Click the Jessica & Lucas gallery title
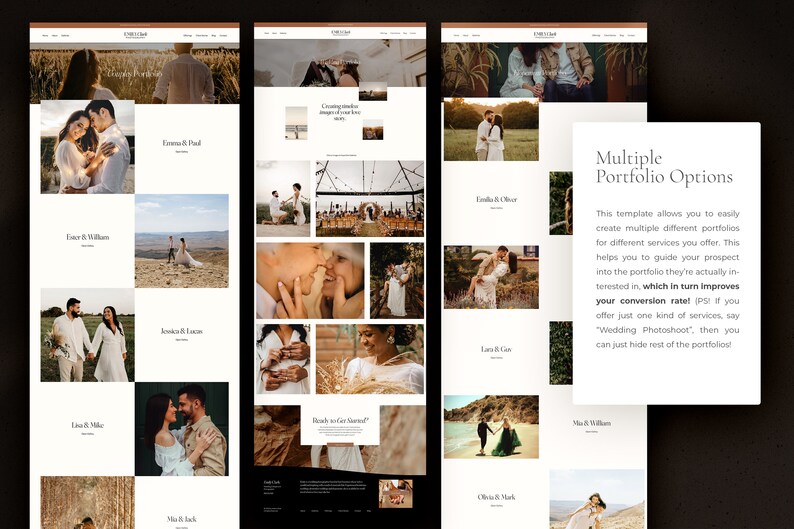794x529 pixels. coord(182,331)
